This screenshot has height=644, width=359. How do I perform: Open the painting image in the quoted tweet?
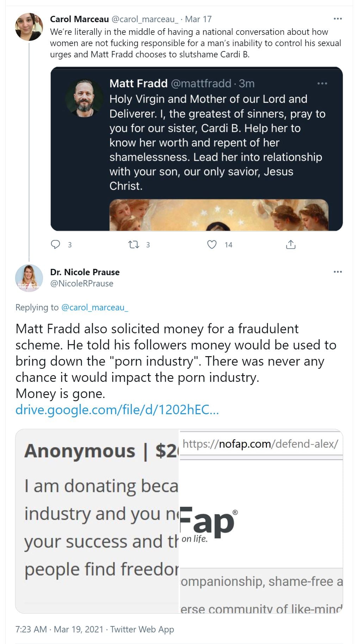pos(219,215)
